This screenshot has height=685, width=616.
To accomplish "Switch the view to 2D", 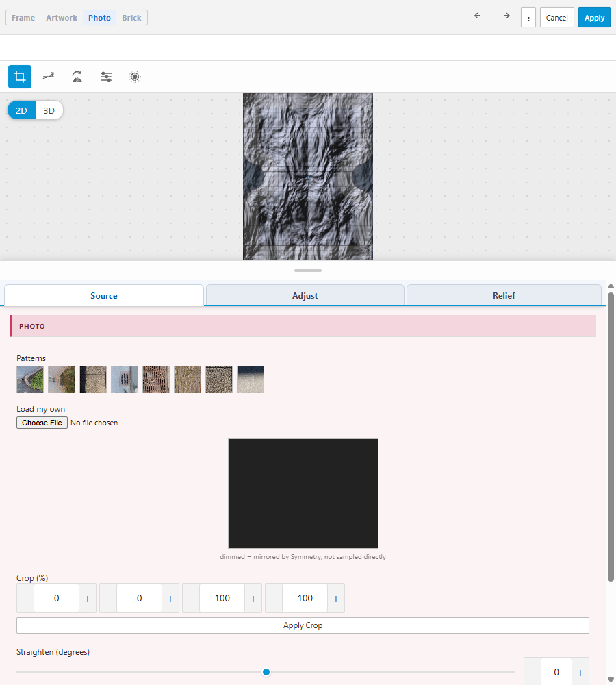I will click(21, 110).
